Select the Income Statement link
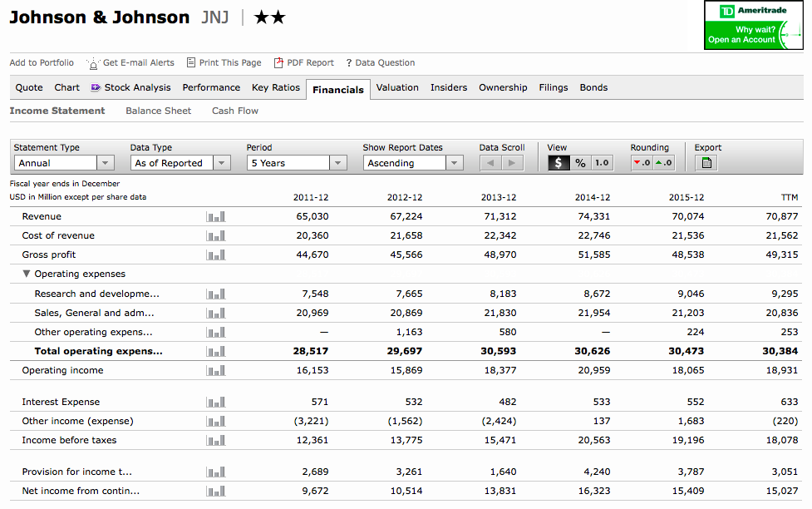 point(57,111)
